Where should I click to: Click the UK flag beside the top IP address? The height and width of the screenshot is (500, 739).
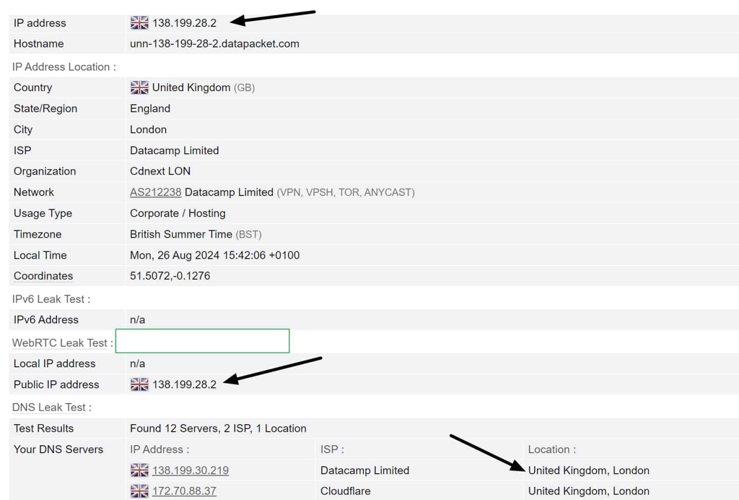[x=139, y=22]
